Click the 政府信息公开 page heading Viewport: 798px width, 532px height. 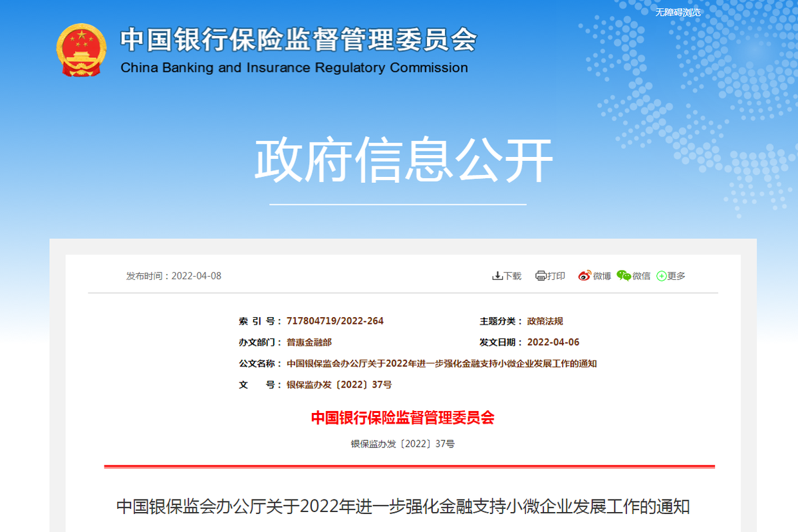click(404, 160)
